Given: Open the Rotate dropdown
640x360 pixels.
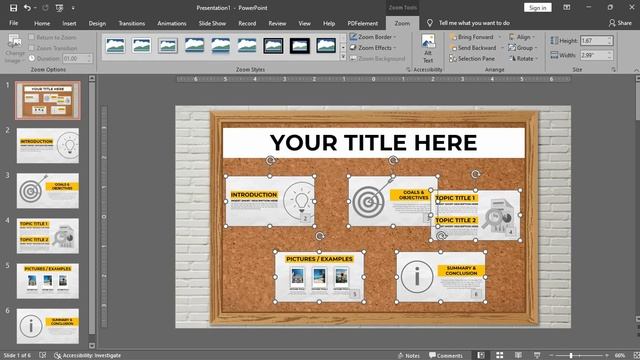Looking at the screenshot, I should (x=523, y=59).
